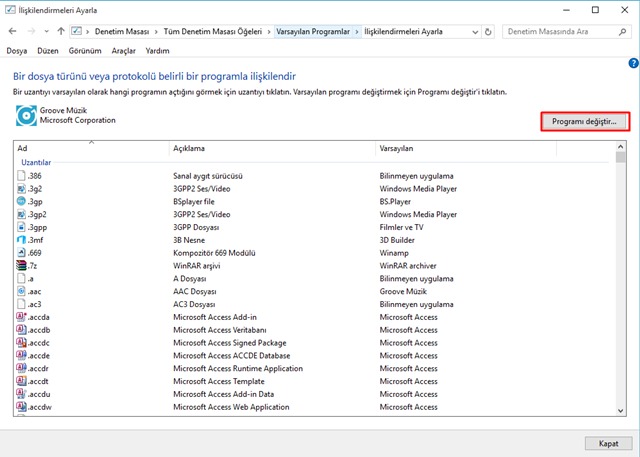Select the .accdw Access icon
The image size is (640, 457).
pyautogui.click(x=21, y=407)
